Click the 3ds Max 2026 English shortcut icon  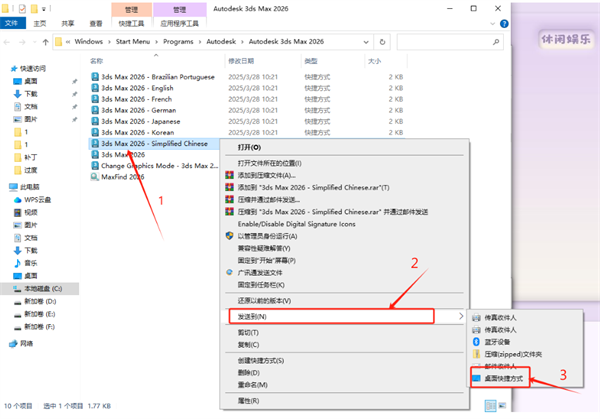pos(95,87)
